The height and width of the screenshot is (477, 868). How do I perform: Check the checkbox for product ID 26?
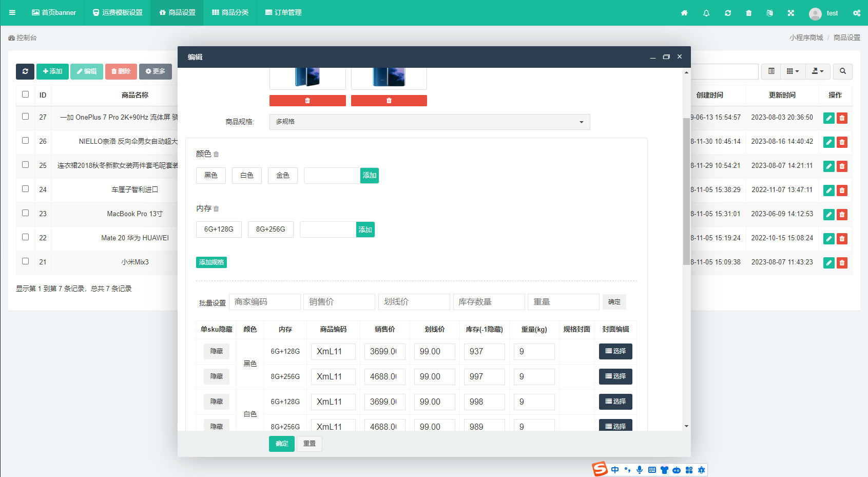point(25,140)
